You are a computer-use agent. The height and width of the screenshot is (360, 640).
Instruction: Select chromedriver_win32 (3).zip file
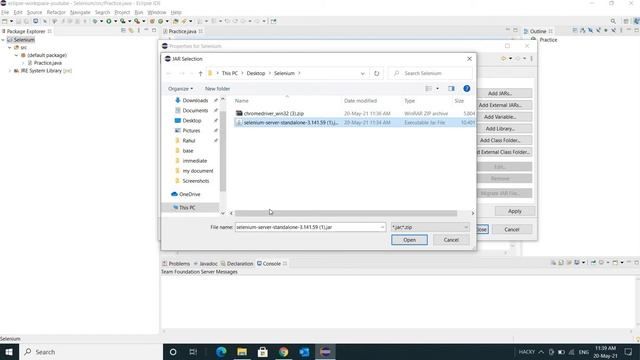click(273, 113)
